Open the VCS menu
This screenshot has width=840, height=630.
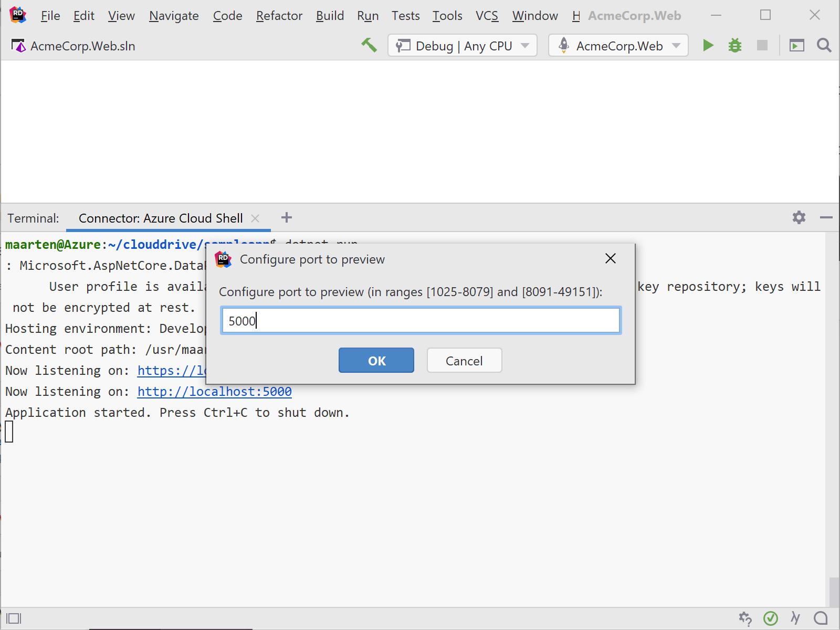point(487,16)
